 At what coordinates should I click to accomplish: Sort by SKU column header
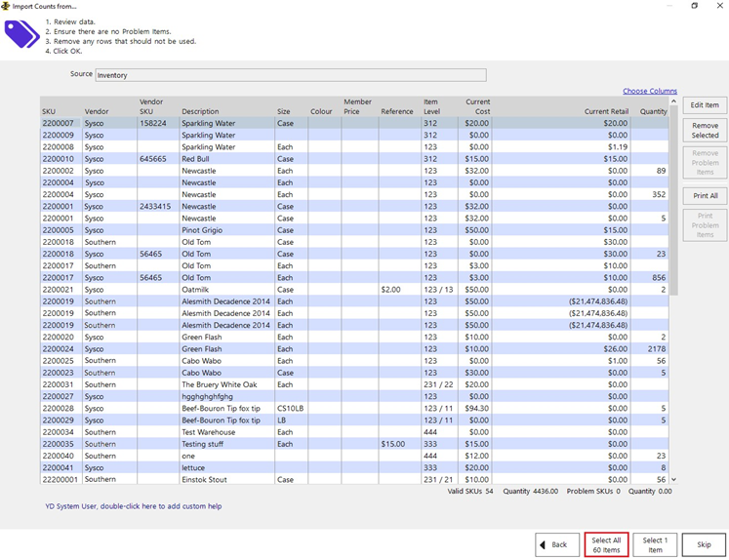pos(49,112)
